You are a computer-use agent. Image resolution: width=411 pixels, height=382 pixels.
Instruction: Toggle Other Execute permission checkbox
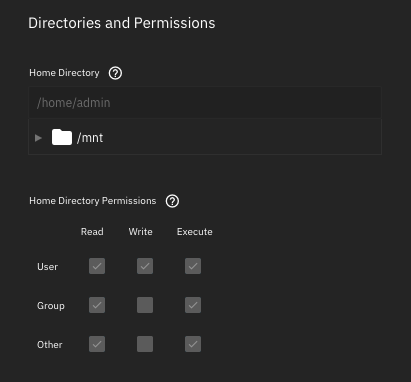(x=193, y=344)
